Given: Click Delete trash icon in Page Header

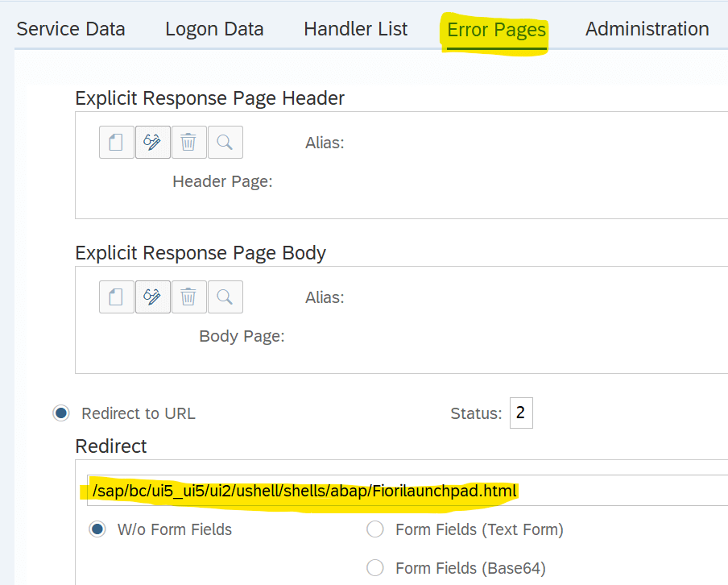Looking at the screenshot, I should 189,142.
